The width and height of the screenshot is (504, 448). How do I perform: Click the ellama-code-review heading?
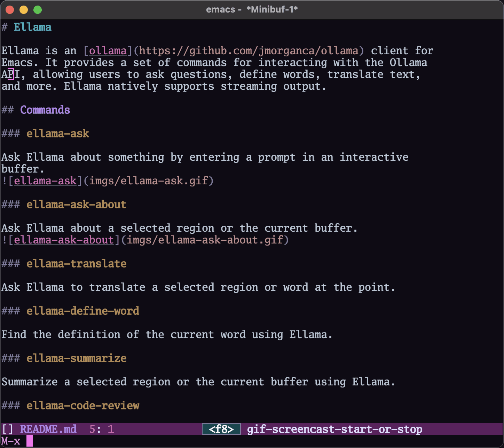83,406
